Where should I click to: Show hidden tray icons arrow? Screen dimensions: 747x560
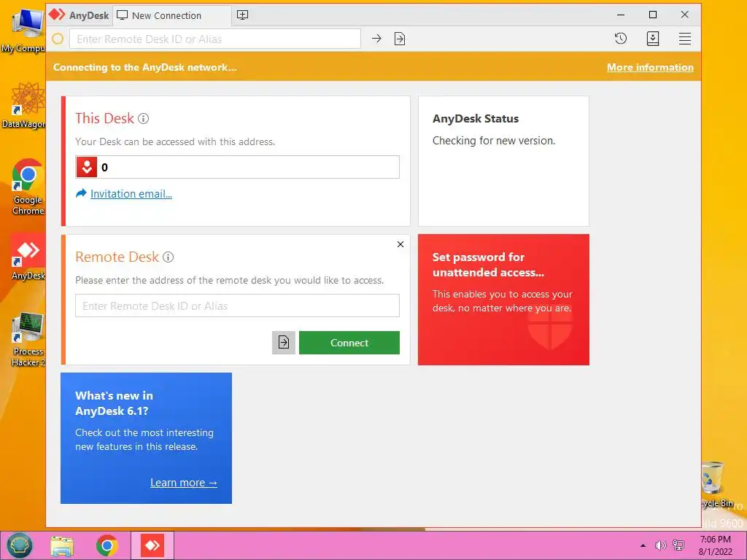click(x=643, y=545)
